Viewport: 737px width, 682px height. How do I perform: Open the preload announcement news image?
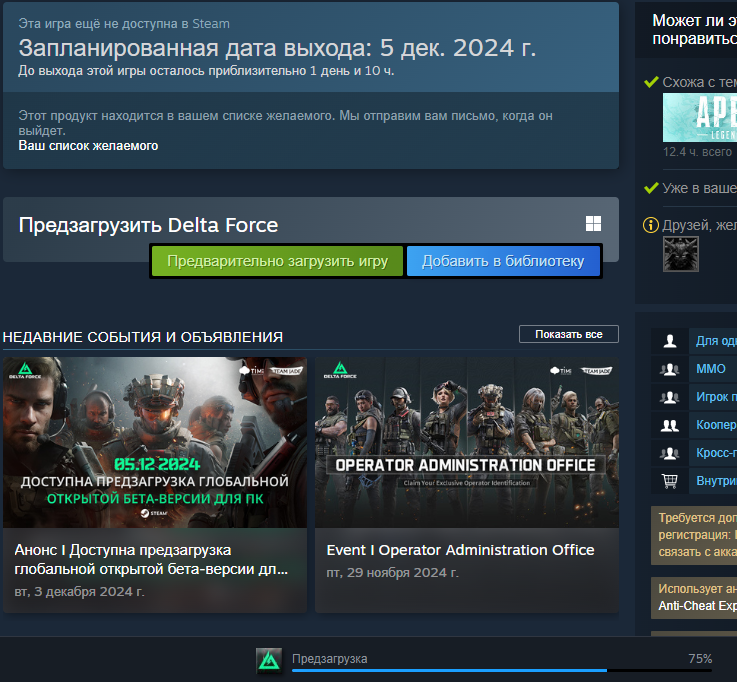pyautogui.click(x=155, y=442)
